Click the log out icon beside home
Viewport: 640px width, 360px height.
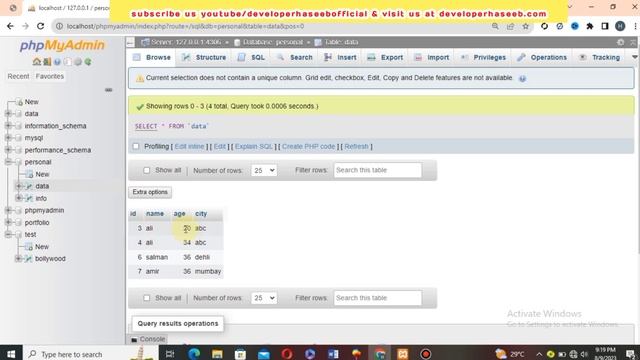tap(47, 62)
